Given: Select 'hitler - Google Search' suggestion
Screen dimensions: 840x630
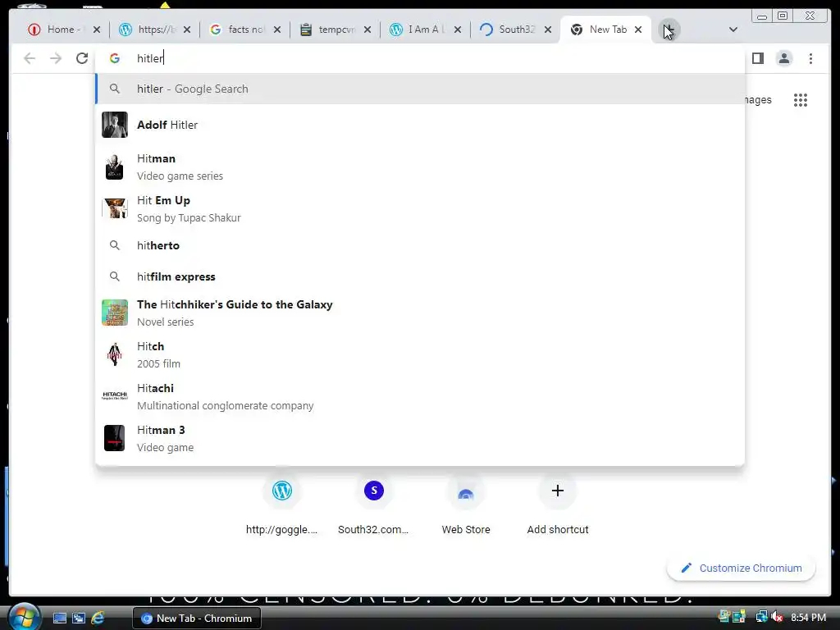Looking at the screenshot, I should click(x=420, y=89).
